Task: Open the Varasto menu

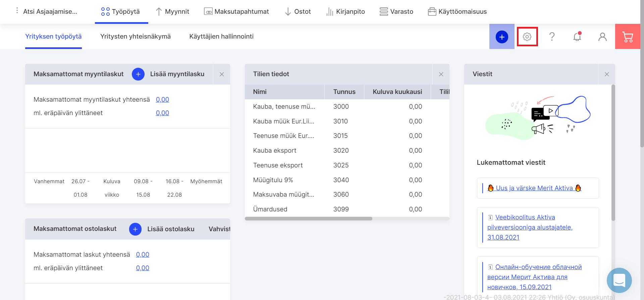Action: point(396,12)
